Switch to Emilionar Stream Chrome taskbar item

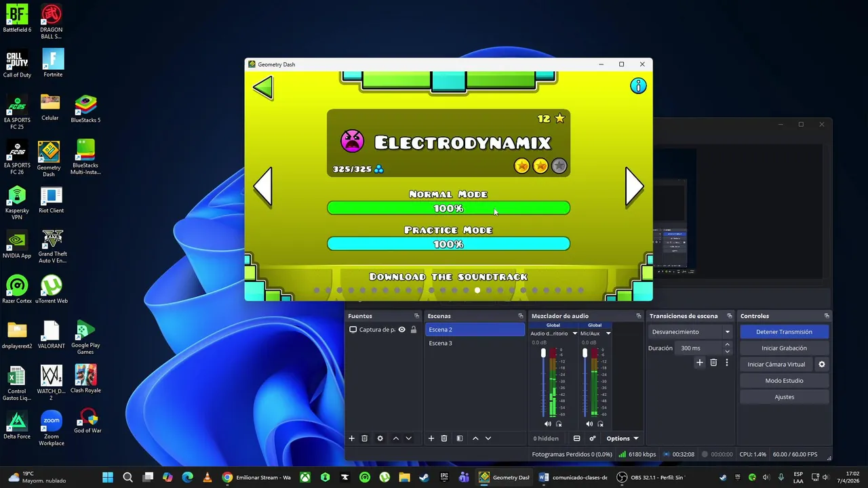click(x=256, y=477)
